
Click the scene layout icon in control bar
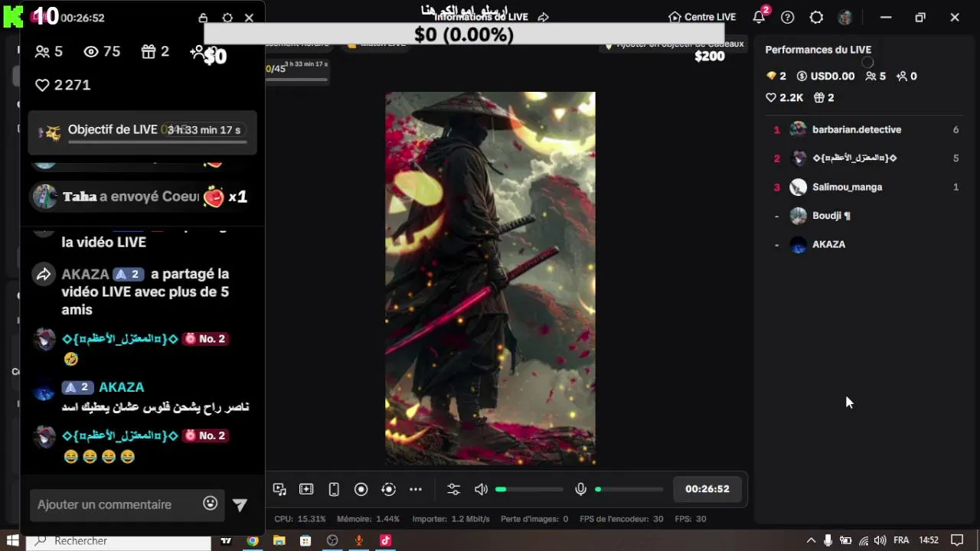[306, 489]
